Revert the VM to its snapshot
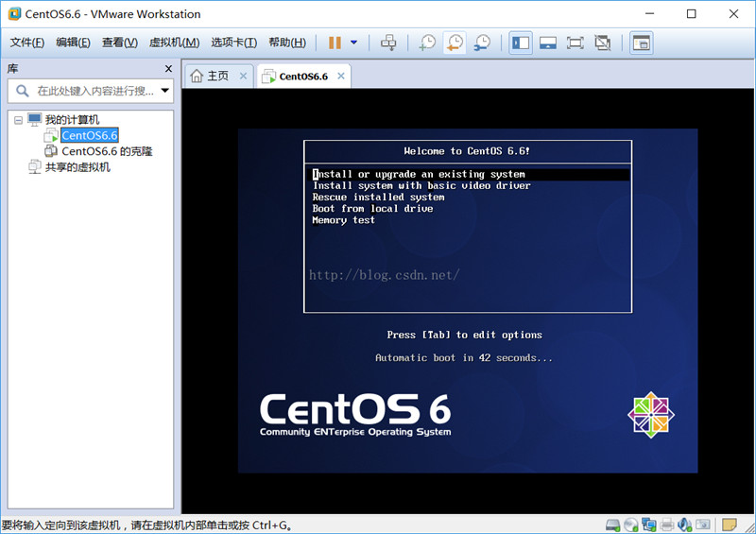Screen dimensions: 756x534 click(x=455, y=43)
